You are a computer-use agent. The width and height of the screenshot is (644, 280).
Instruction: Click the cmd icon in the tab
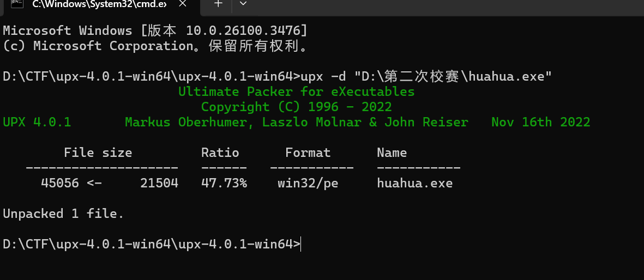pos(16,4)
